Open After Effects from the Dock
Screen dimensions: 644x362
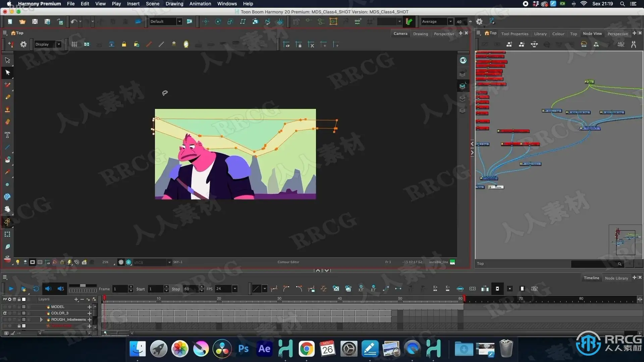(x=264, y=349)
